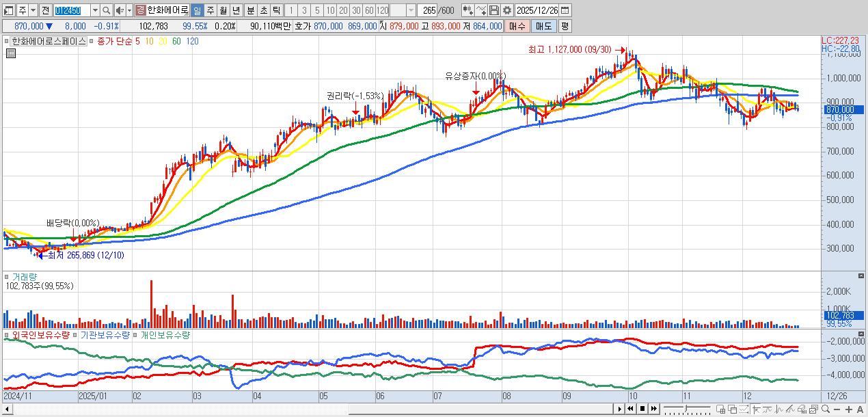Viewport: 868px width, 417px height.
Task: Click the 매수 buy button
Action: tap(517, 26)
